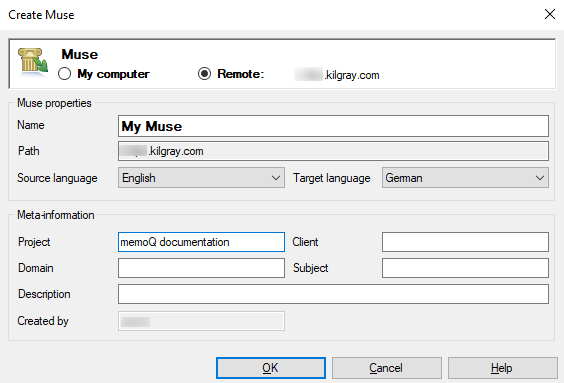Click into the Domain text box
The width and height of the screenshot is (564, 383).
201,268
